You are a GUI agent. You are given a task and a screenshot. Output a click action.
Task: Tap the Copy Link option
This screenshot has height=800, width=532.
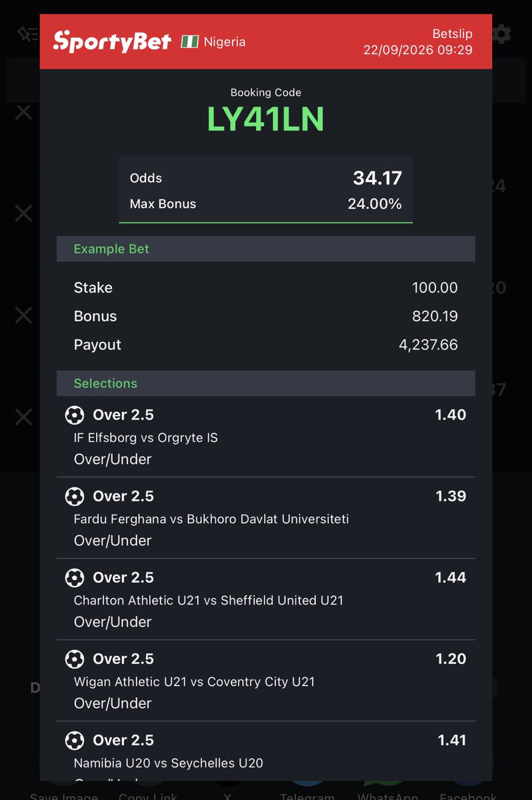pyautogui.click(x=148, y=795)
